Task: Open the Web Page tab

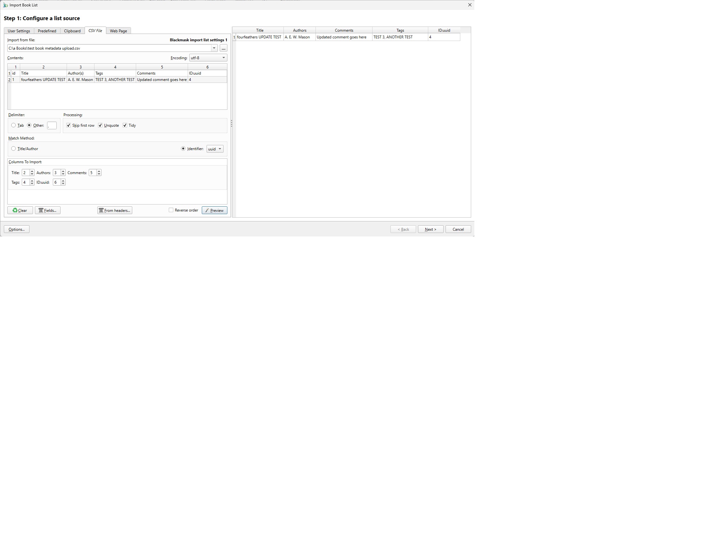Action: click(x=118, y=31)
